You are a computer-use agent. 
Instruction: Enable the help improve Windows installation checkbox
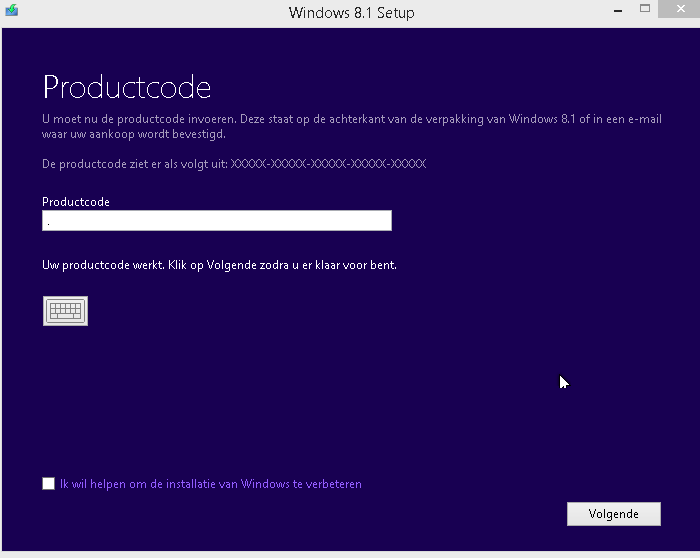tap(49, 484)
